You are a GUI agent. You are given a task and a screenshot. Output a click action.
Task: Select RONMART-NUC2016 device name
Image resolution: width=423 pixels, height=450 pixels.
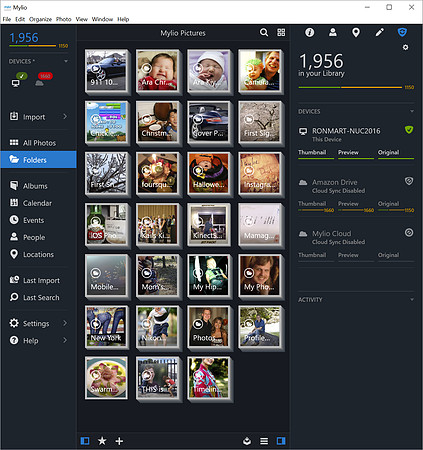point(346,131)
